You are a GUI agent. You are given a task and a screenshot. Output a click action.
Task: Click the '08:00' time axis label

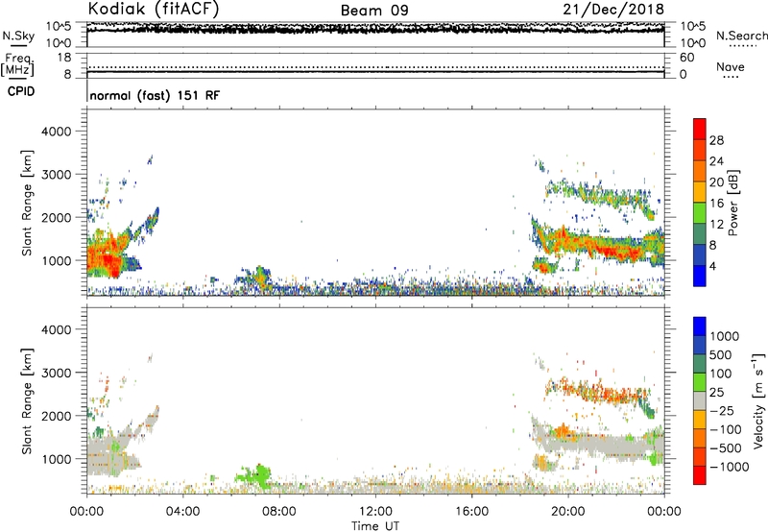click(278, 512)
